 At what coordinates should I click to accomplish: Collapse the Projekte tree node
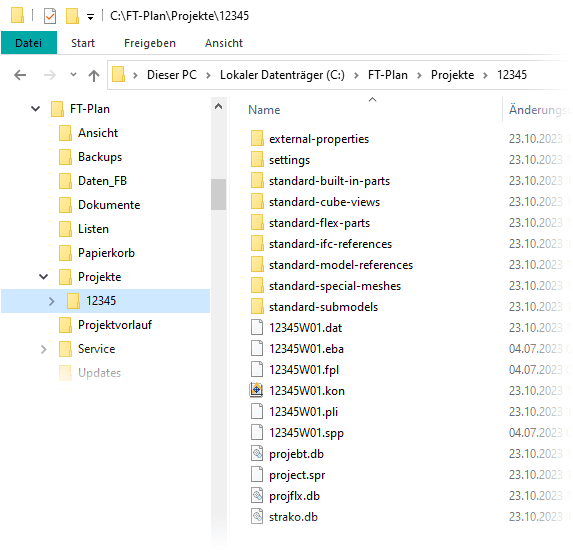(x=43, y=277)
